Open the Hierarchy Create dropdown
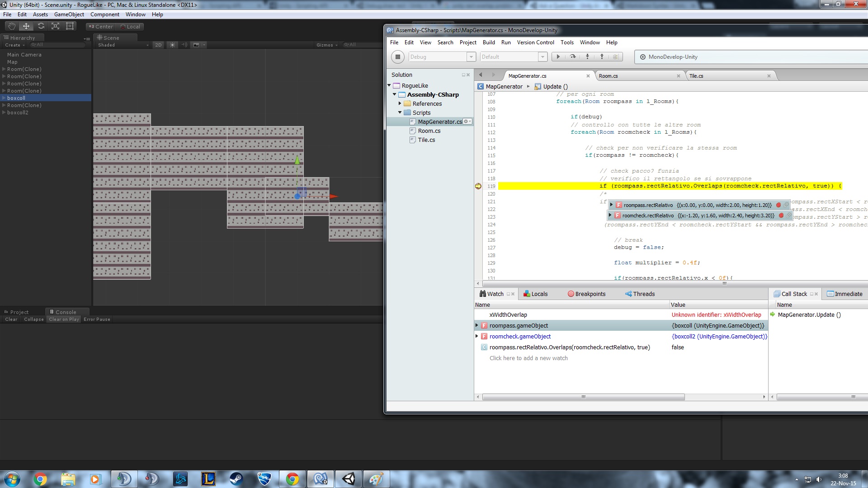The image size is (868, 488). (14, 45)
